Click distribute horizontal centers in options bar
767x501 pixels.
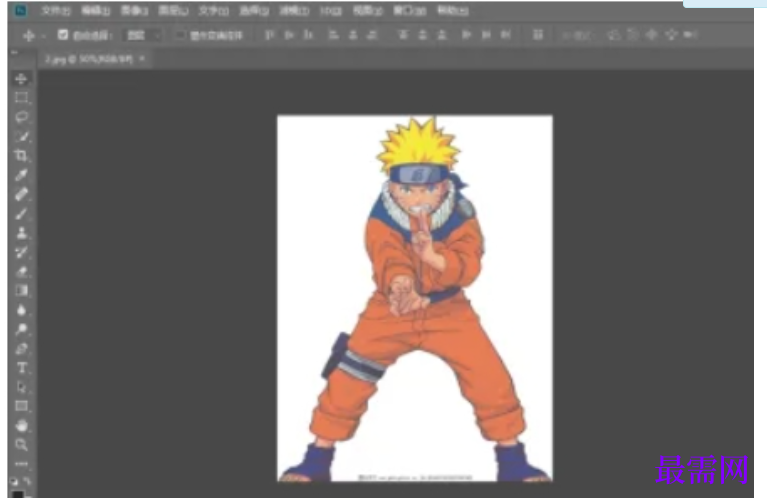pos(486,35)
